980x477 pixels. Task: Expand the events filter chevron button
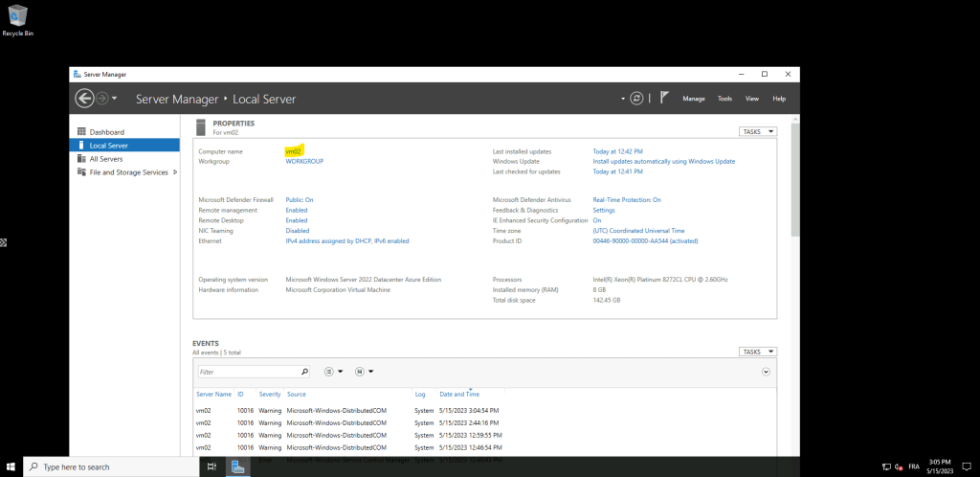coord(766,372)
